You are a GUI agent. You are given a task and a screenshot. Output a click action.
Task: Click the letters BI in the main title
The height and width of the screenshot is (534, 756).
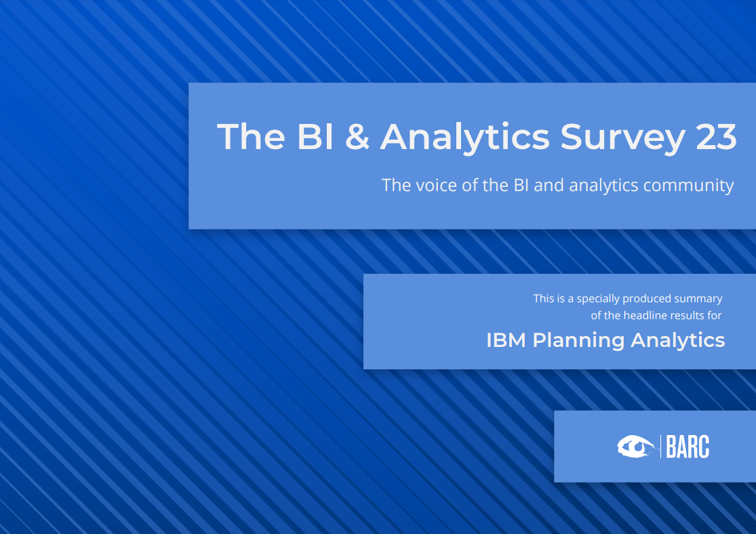[x=315, y=136]
